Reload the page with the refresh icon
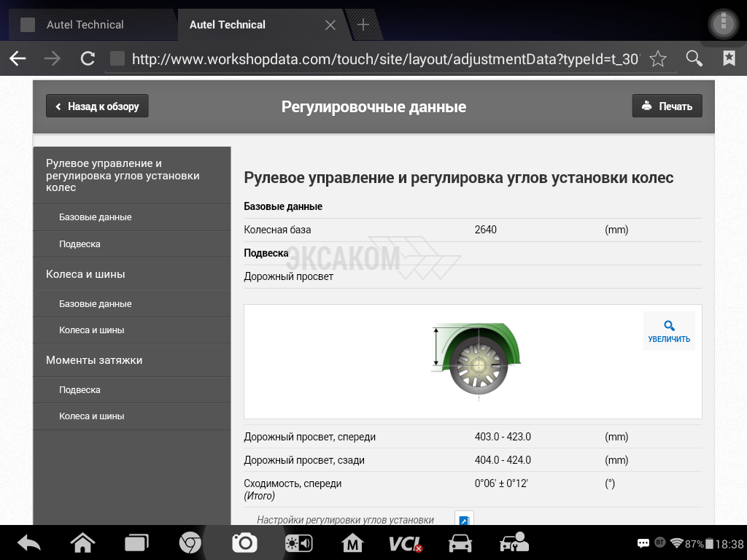747x560 pixels. pyautogui.click(x=88, y=59)
